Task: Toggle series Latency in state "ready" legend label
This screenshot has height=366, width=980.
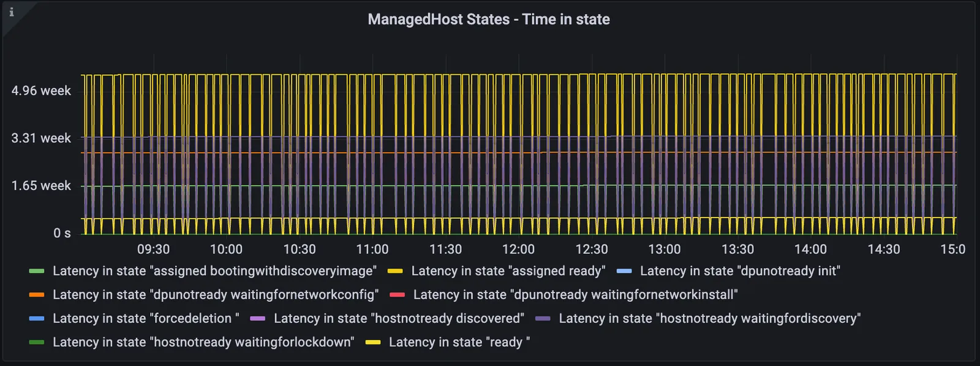Action: click(x=459, y=342)
